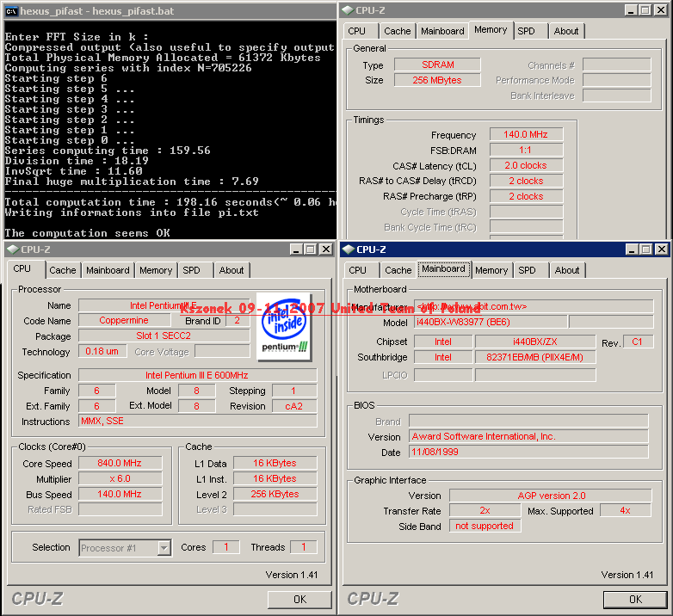
Task: Click the Intel Inside Pentium III logo
Action: tap(284, 326)
